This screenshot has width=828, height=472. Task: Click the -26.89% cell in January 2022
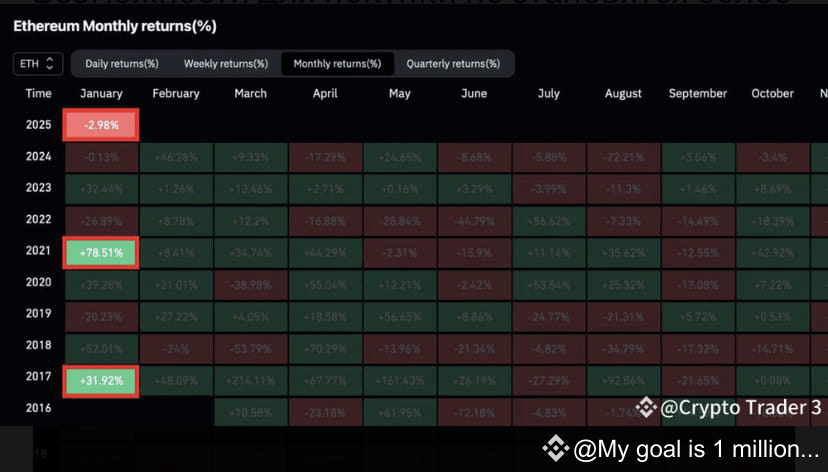point(101,221)
